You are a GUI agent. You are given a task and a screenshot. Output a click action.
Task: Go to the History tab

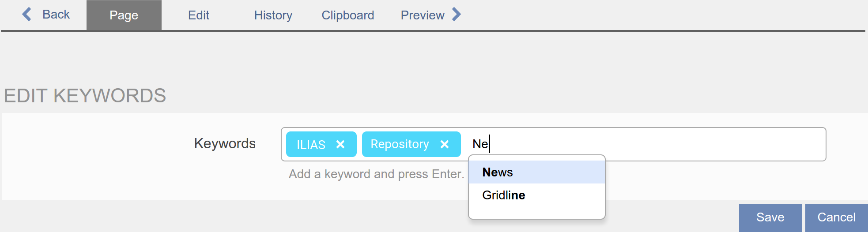(273, 15)
